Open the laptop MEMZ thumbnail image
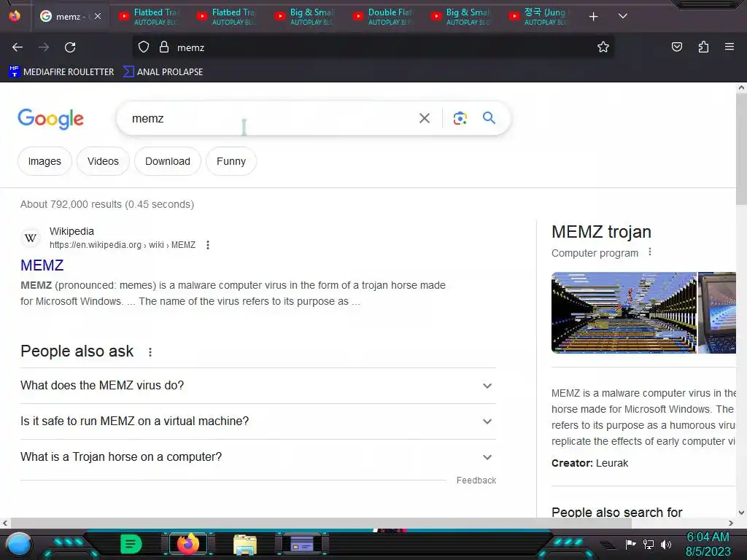The width and height of the screenshot is (747, 560). point(716,313)
